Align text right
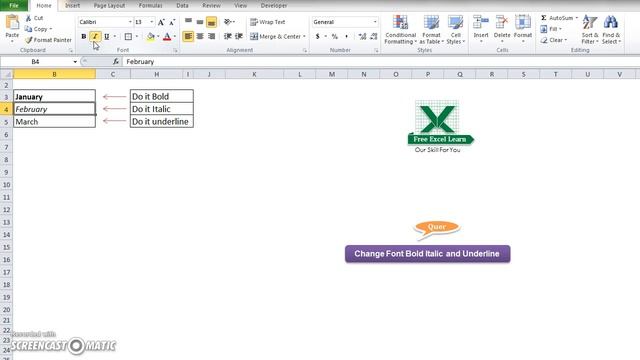The width and height of the screenshot is (640, 360). pyautogui.click(x=211, y=36)
